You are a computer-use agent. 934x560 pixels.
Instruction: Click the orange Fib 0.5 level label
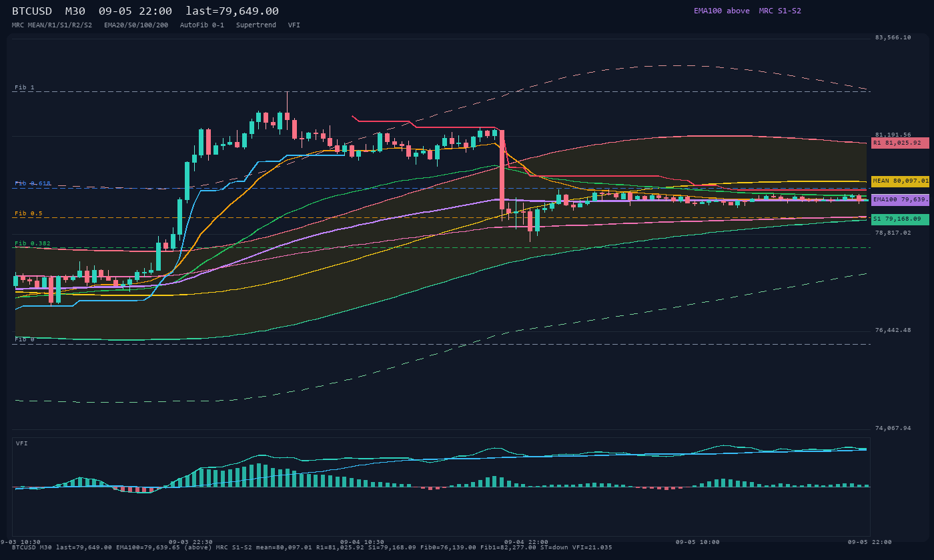[x=29, y=213]
